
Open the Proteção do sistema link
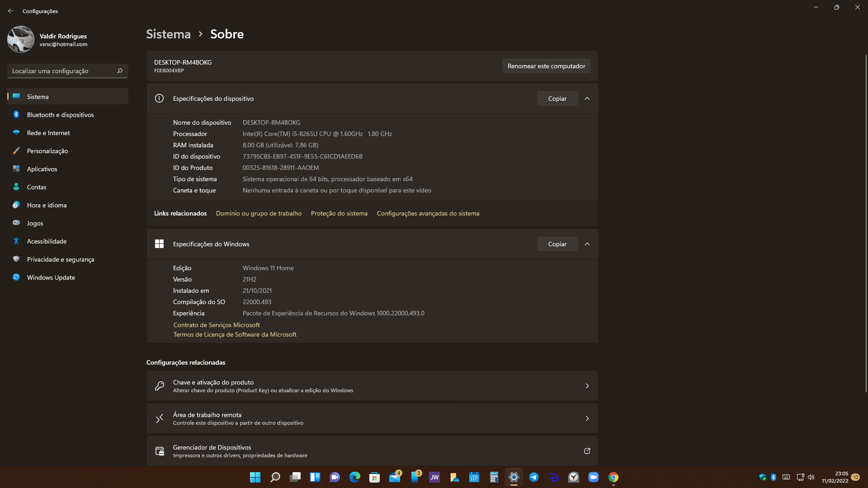pos(339,213)
